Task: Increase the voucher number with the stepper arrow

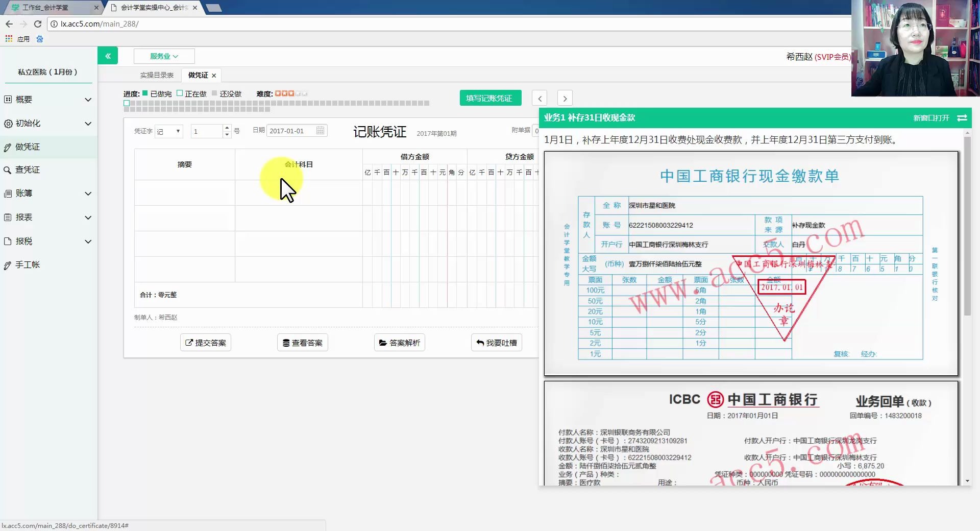Action: (227, 128)
